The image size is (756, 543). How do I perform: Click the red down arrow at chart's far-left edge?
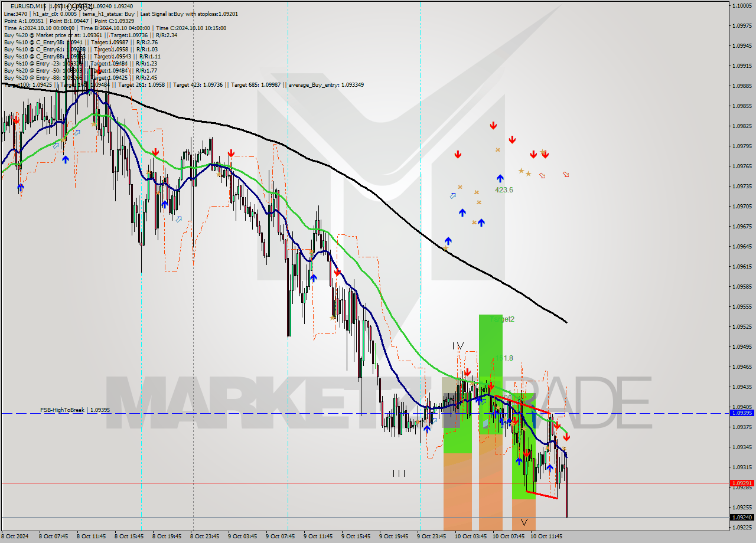[16, 120]
